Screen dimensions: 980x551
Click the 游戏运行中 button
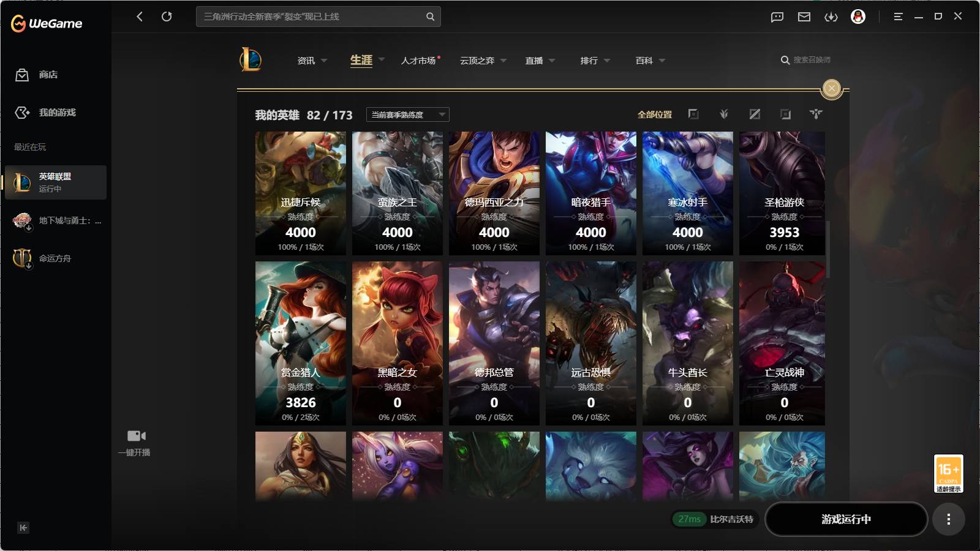coord(846,519)
